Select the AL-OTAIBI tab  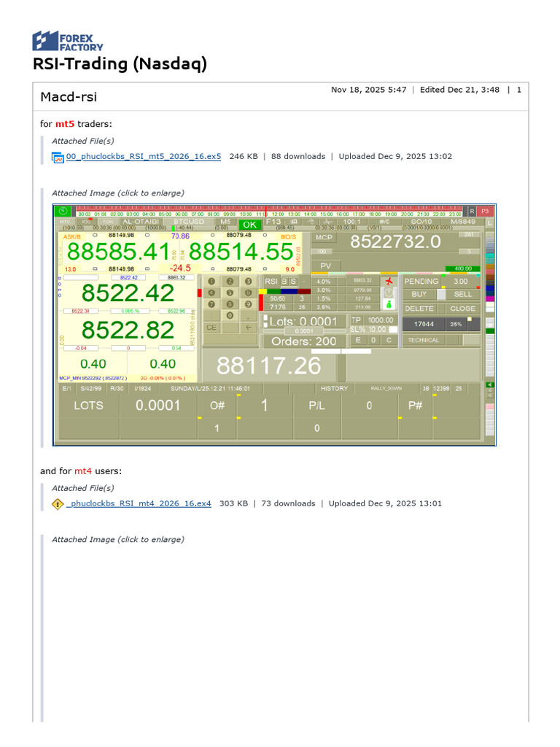coord(141,222)
